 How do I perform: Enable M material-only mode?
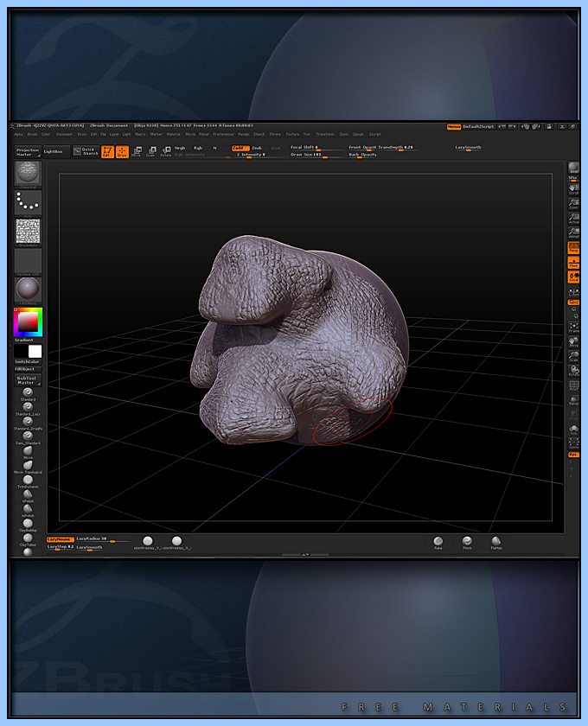click(214, 148)
